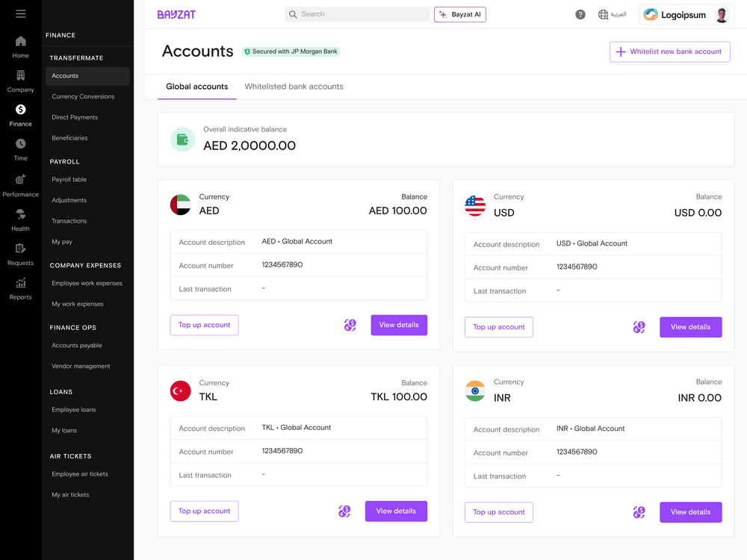Screen dimensions: 747x560
Task: Click the exchange coins icon on the INR card
Action: click(639, 512)
